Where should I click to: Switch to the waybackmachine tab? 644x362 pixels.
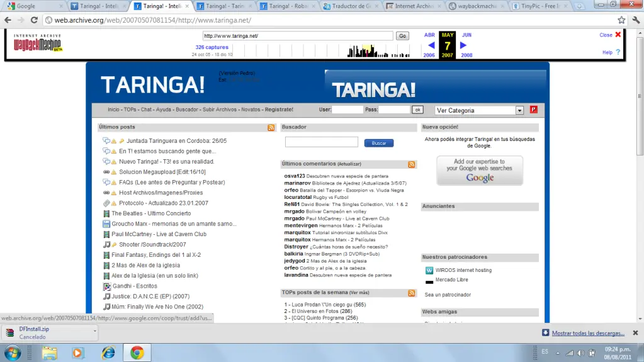click(x=478, y=6)
